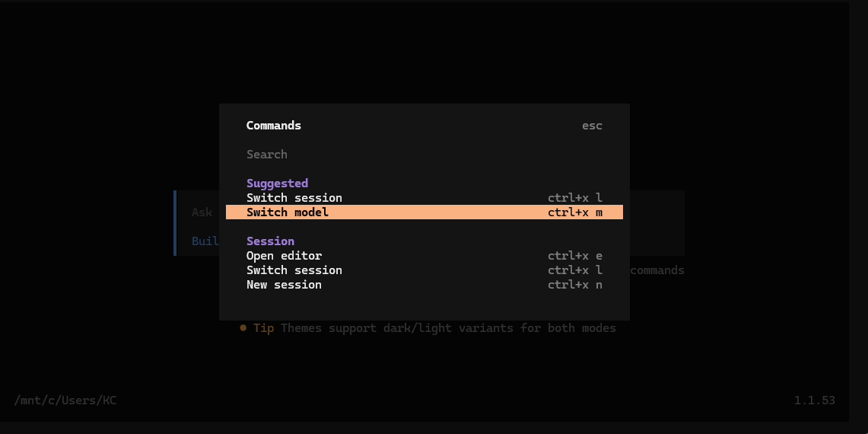Click the ctrl+x m shortcut label

(x=574, y=212)
